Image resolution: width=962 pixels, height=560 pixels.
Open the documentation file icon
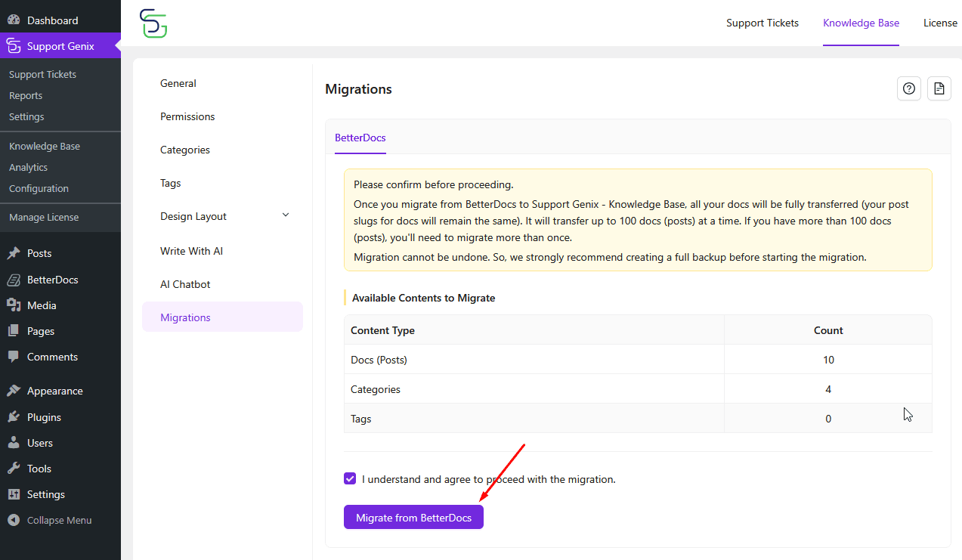[939, 88]
